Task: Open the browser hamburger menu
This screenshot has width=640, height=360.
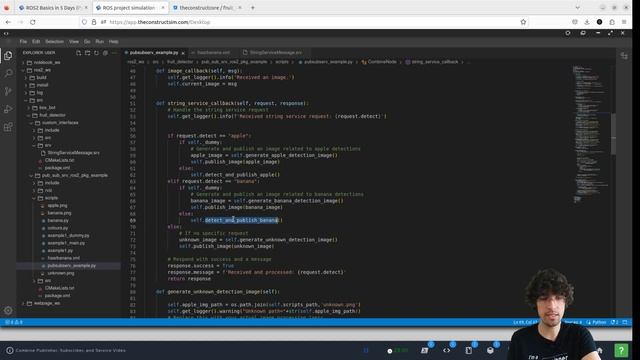Action: (624, 22)
